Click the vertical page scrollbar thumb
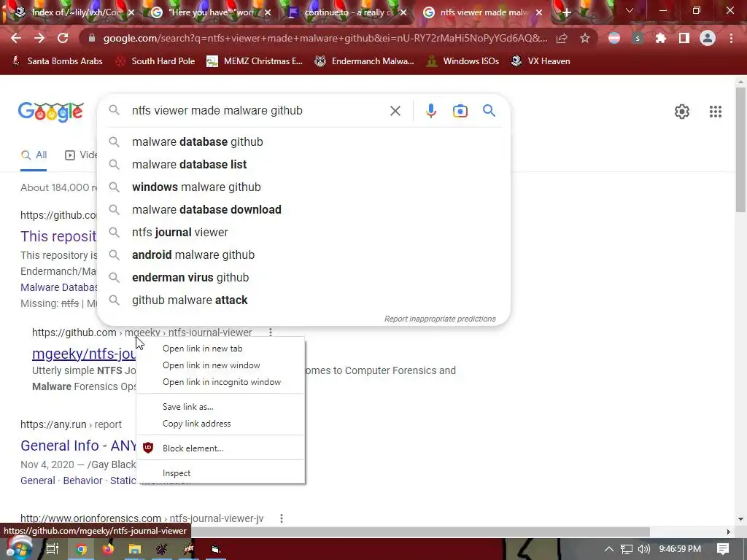The height and width of the screenshot is (560, 747). [x=740, y=150]
